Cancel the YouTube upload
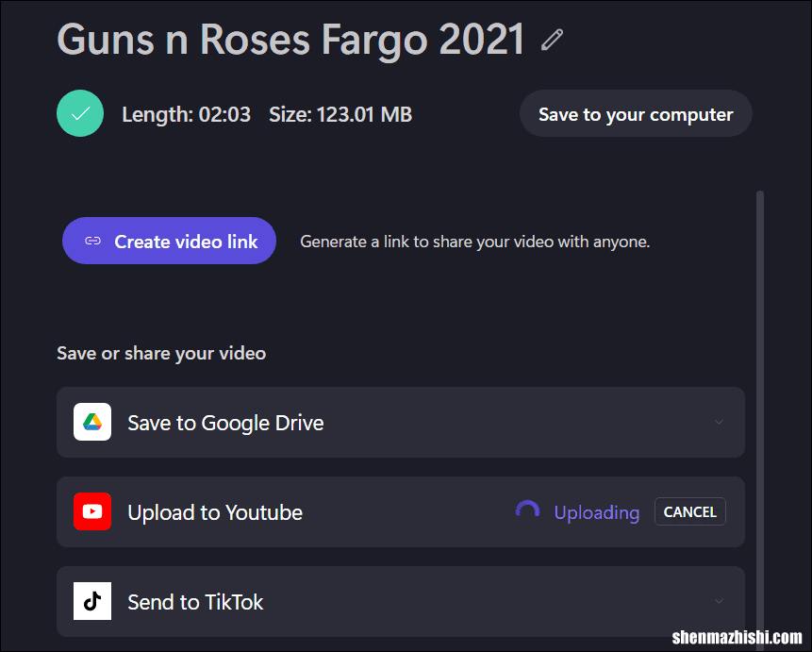 [x=690, y=511]
